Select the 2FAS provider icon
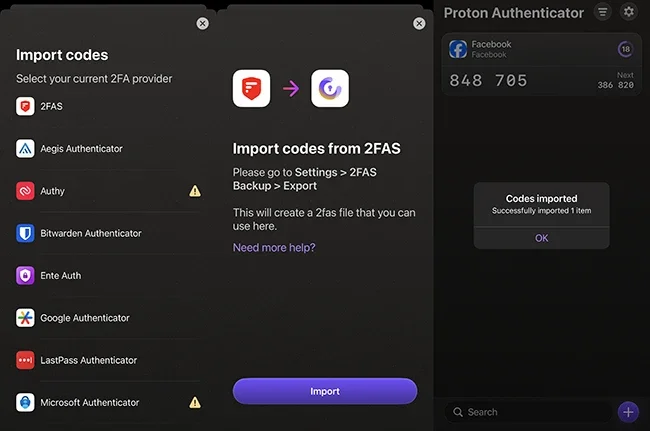Screen dimensions: 650x431 pyautogui.click(x=25, y=106)
